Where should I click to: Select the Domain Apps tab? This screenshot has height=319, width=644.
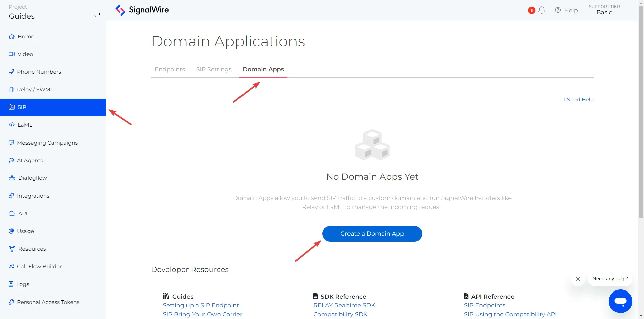263,69
